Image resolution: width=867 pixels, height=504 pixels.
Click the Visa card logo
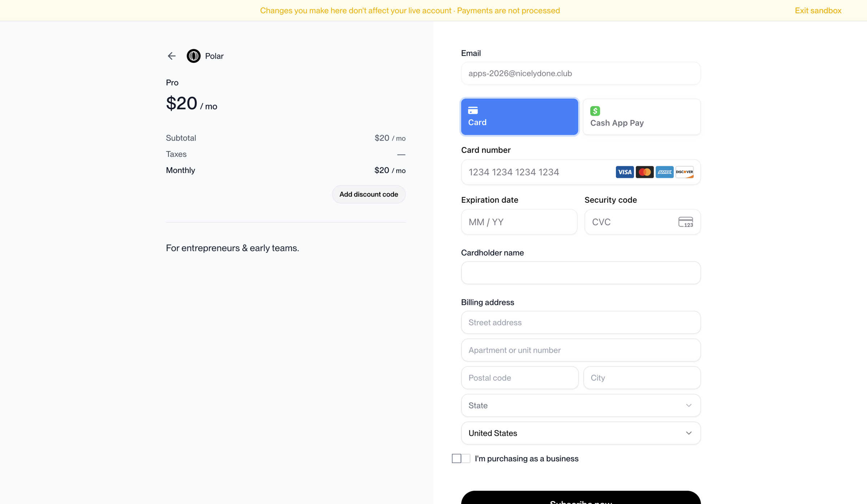coord(625,172)
